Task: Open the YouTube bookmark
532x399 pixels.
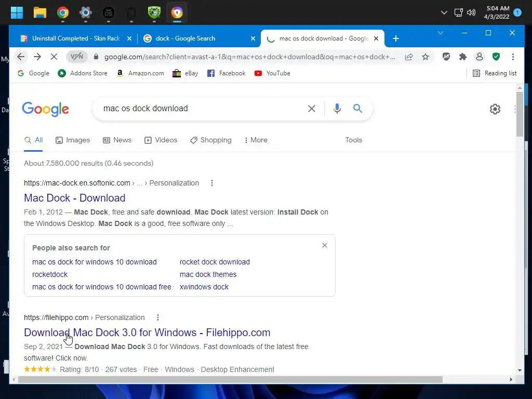Action: pyautogui.click(x=272, y=73)
